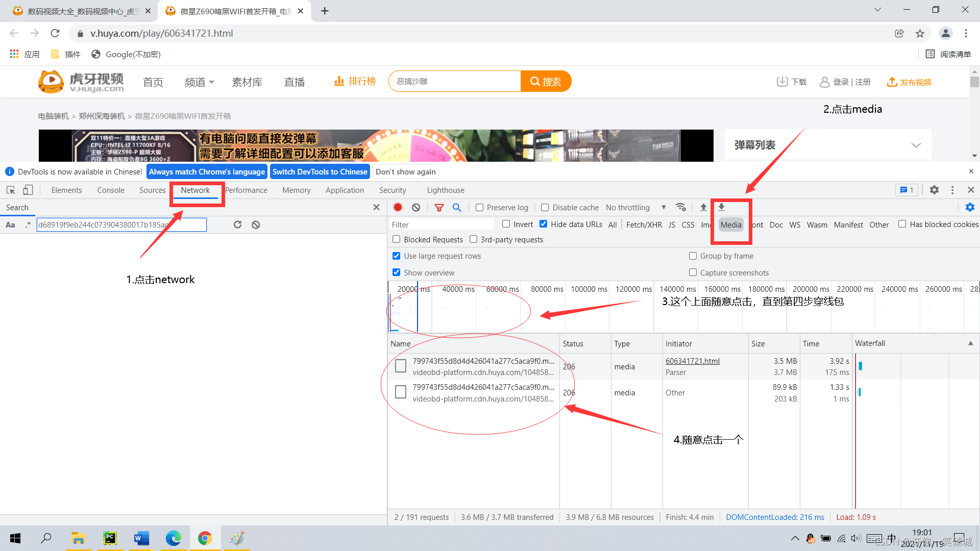Select the inspect element cursor icon
Image resolution: width=980 pixels, height=551 pixels.
click(11, 190)
